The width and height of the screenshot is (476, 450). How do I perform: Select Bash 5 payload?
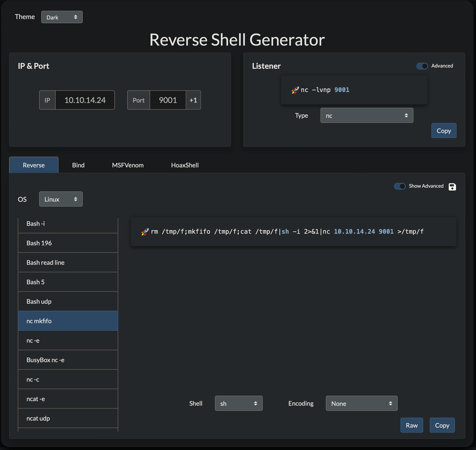(x=68, y=282)
